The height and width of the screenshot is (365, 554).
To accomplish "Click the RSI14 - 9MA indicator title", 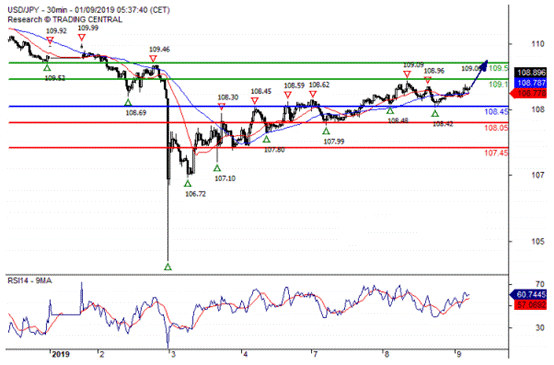I will [x=30, y=281].
